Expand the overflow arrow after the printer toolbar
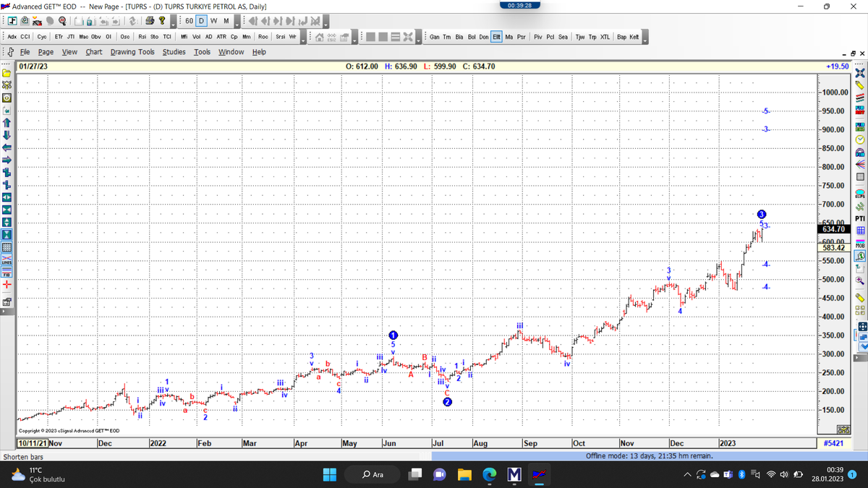The height and width of the screenshot is (488, 868). (x=174, y=20)
